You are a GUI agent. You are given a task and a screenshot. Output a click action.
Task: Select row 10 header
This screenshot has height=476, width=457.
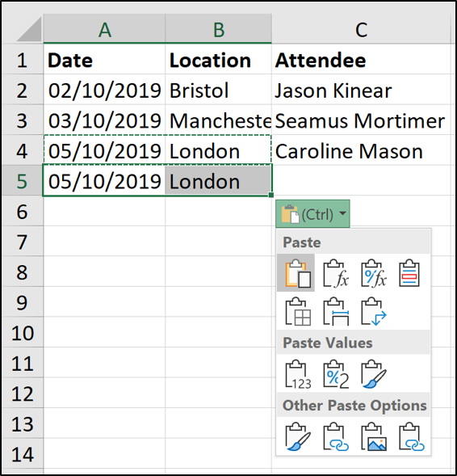tap(22, 333)
